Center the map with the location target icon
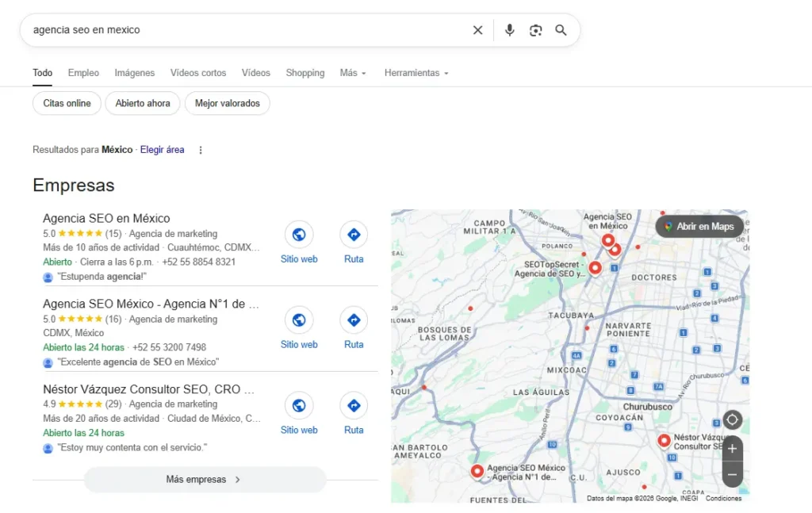The width and height of the screenshot is (812, 513). tap(732, 419)
